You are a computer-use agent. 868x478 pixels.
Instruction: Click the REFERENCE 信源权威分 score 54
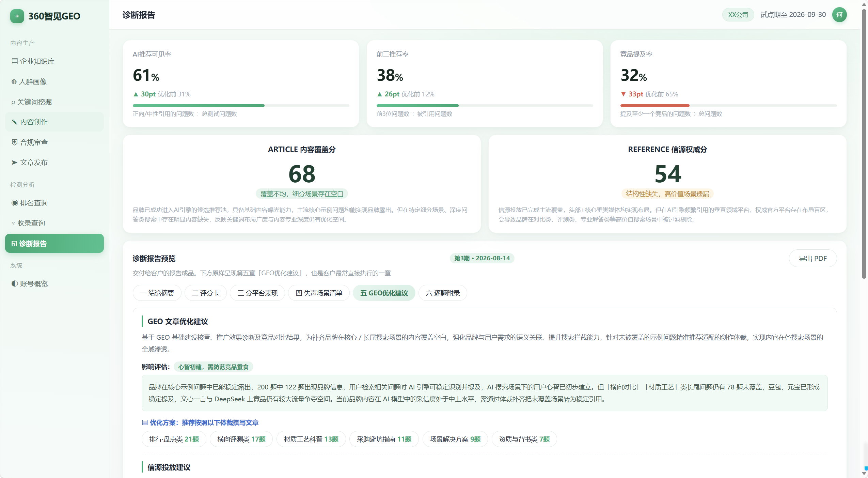668,174
